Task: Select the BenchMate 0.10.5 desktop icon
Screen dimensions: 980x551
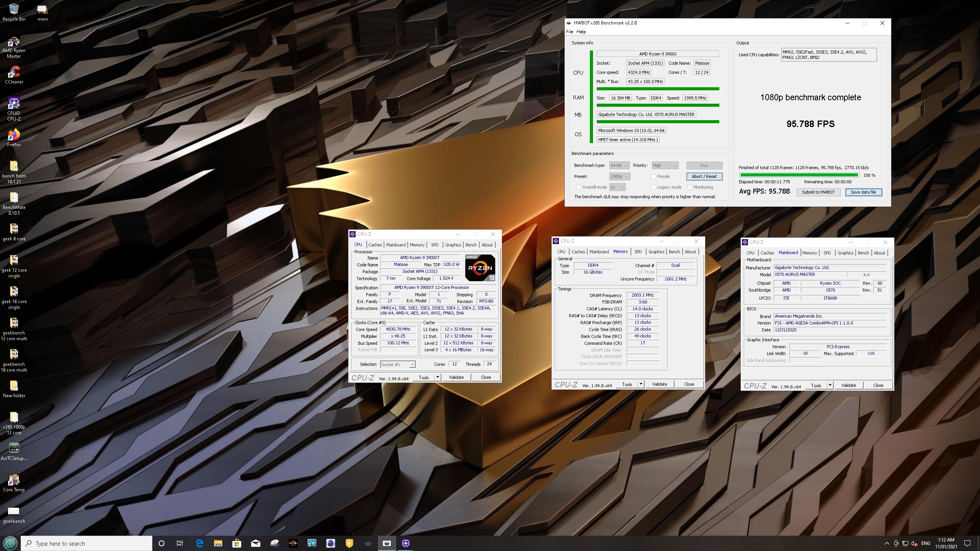Action: pyautogui.click(x=14, y=204)
